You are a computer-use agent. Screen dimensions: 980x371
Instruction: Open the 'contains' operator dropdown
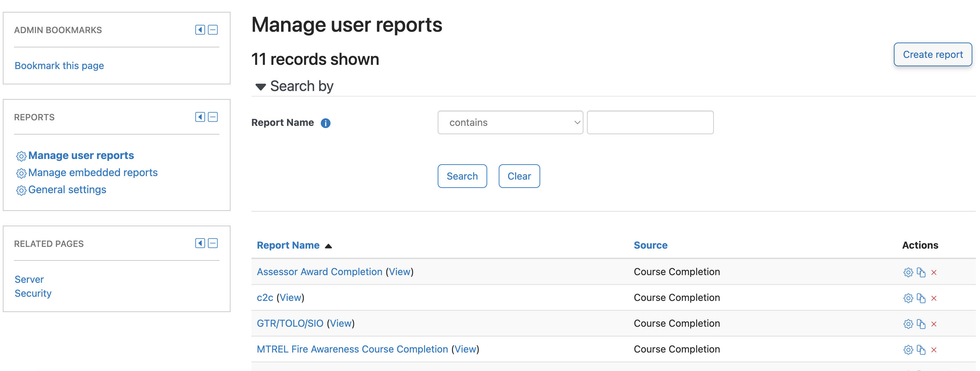(510, 122)
